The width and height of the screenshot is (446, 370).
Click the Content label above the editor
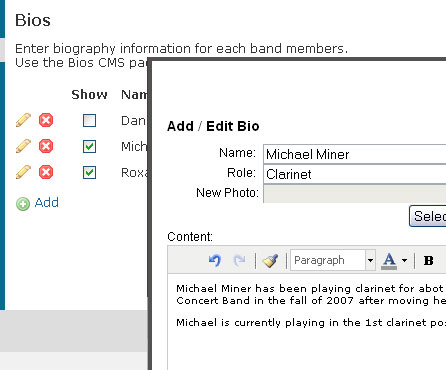[x=190, y=237]
